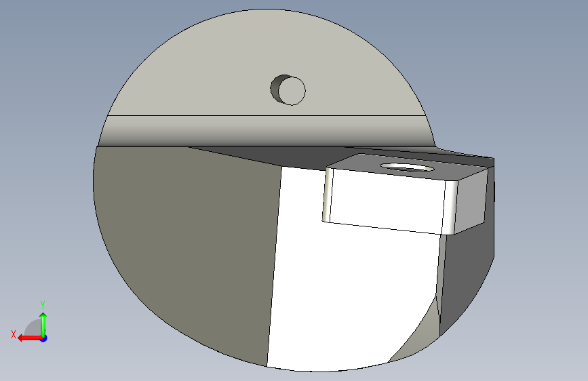Select the white front face of the block
The image size is (588, 381).
click(387, 200)
